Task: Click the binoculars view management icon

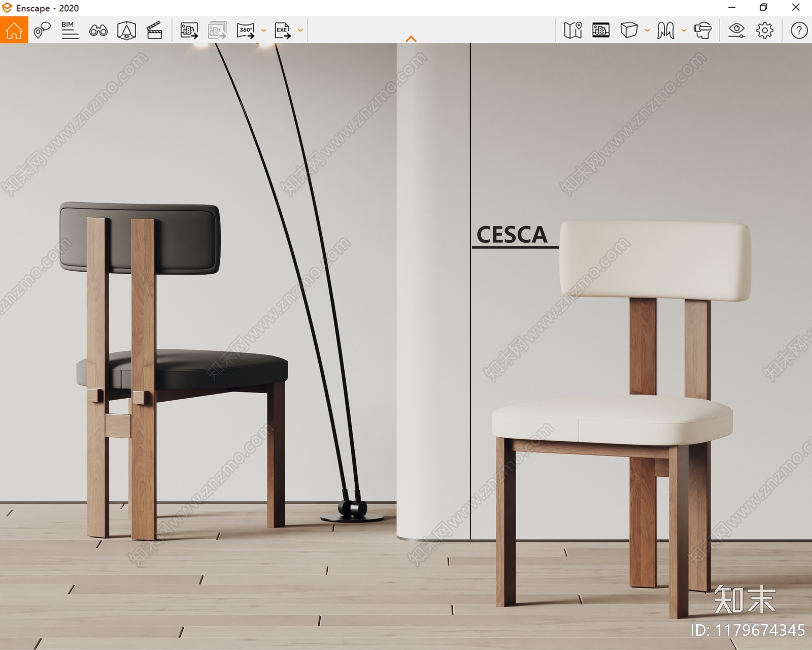Action: [98, 30]
